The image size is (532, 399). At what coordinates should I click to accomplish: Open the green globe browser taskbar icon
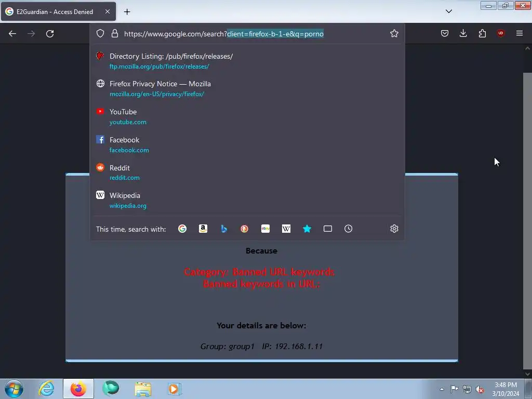pos(111,389)
